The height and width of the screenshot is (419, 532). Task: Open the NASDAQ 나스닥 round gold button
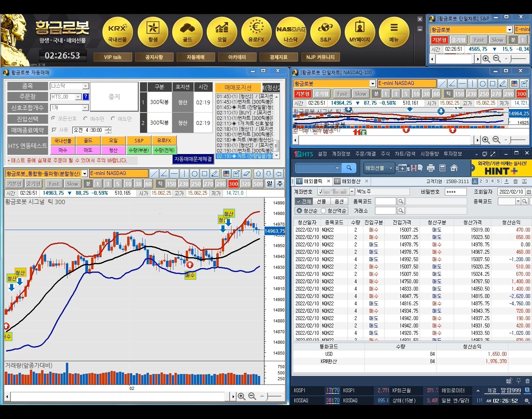point(291,32)
